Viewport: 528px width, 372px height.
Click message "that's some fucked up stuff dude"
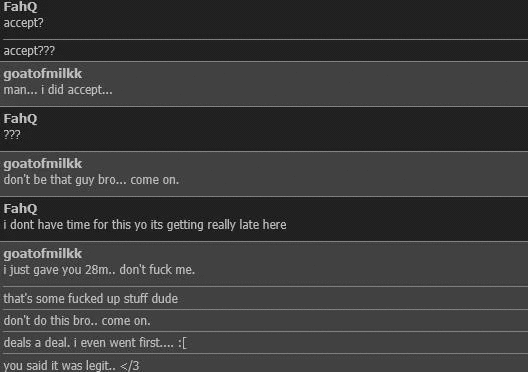pos(91,299)
